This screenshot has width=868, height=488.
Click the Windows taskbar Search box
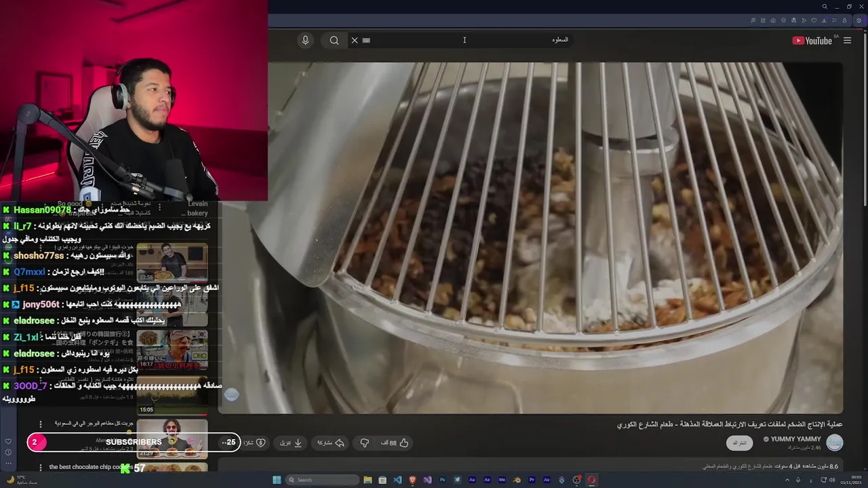[323, 480]
